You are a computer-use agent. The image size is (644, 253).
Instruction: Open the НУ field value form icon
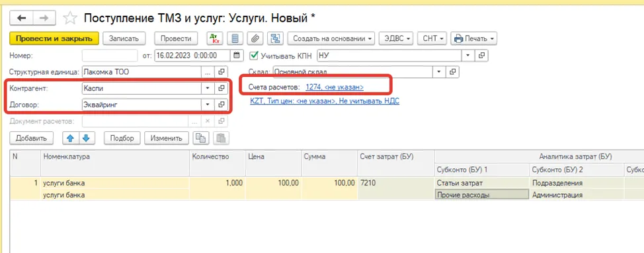coord(482,55)
